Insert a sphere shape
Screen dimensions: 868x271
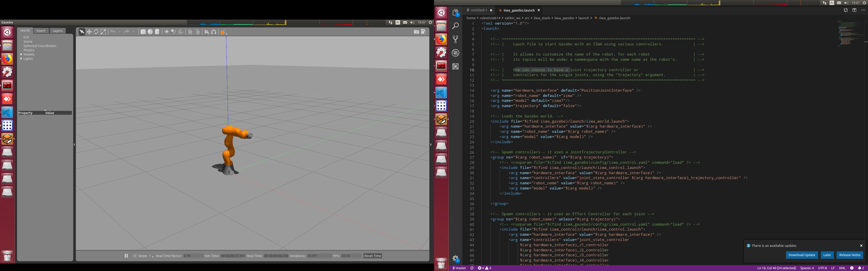[150, 32]
